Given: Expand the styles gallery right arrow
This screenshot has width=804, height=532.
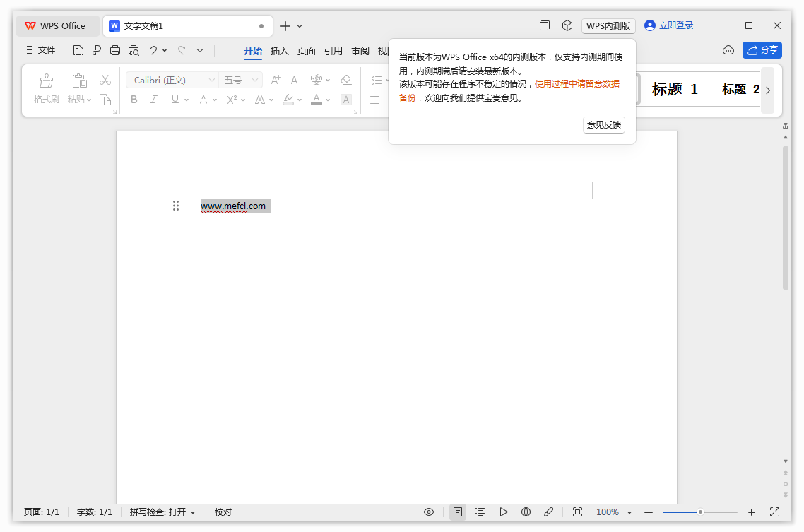Looking at the screenshot, I should (x=767, y=90).
